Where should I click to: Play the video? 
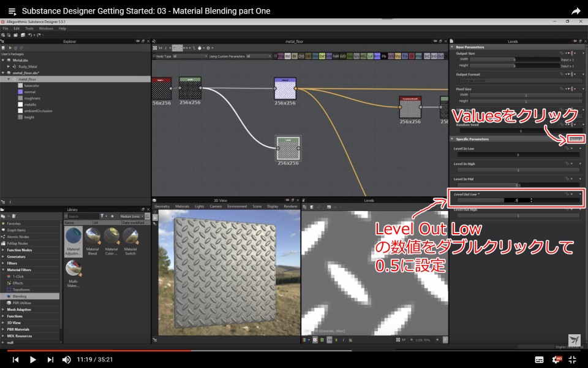[32, 359]
